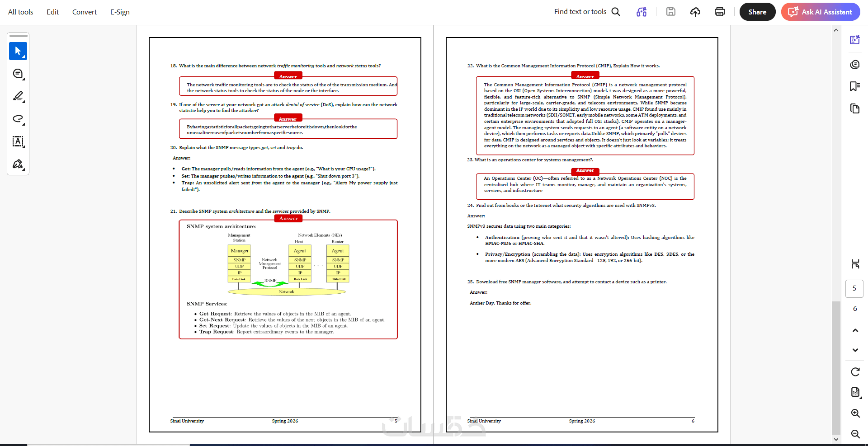
Task: Open the fit page options icon
Action: point(855,392)
